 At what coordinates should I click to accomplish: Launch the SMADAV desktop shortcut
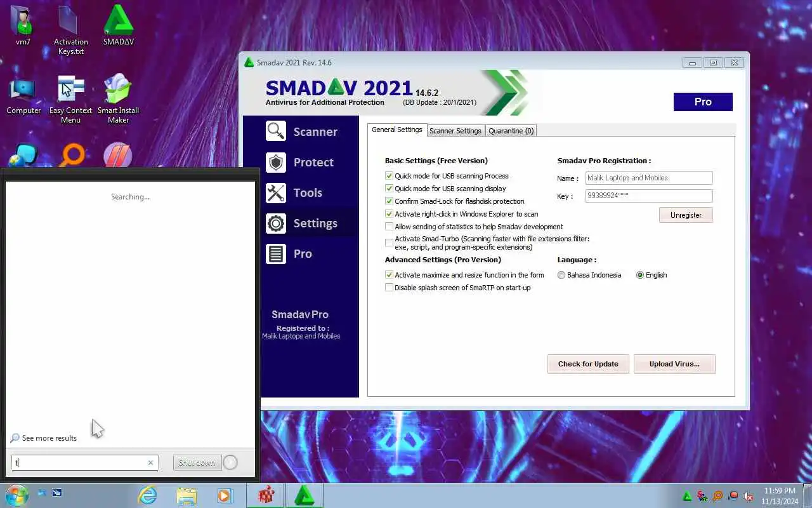[119, 25]
